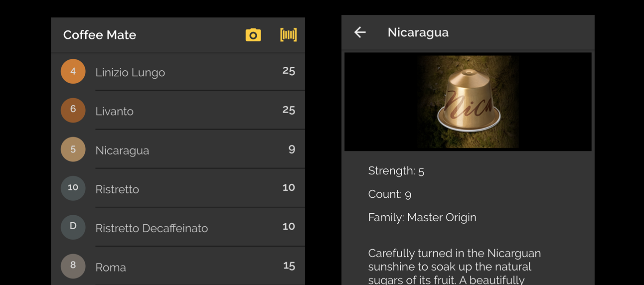Viewport: 644px width, 285px height.
Task: Click the Nicaragua capsule image
Action: (468, 102)
